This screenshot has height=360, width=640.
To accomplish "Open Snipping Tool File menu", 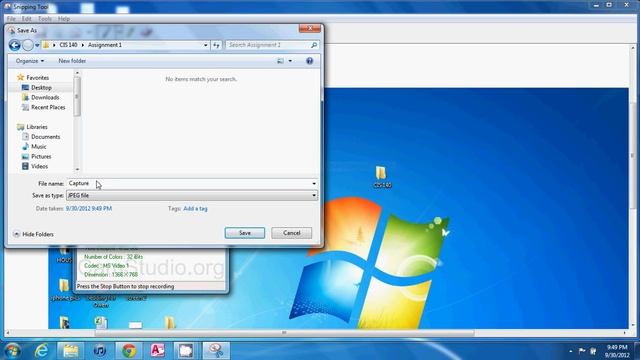I will (x=11, y=19).
